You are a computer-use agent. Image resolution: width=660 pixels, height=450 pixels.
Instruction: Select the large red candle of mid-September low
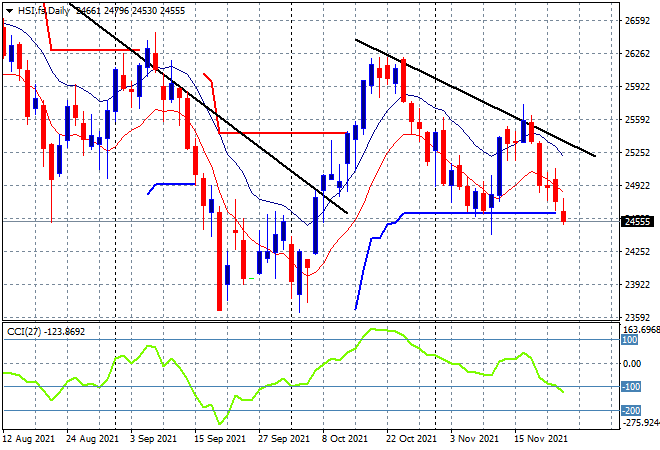tap(219, 261)
